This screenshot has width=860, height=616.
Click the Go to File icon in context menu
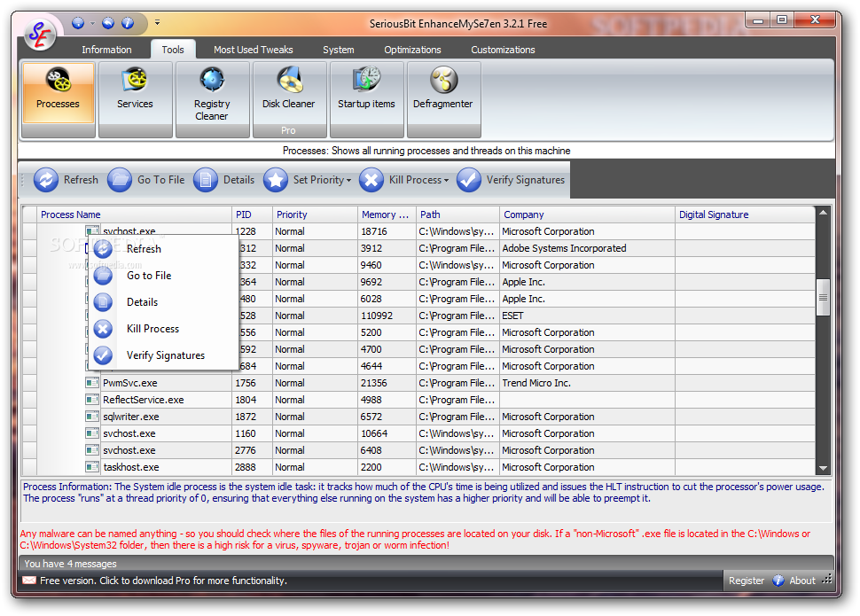pyautogui.click(x=103, y=276)
